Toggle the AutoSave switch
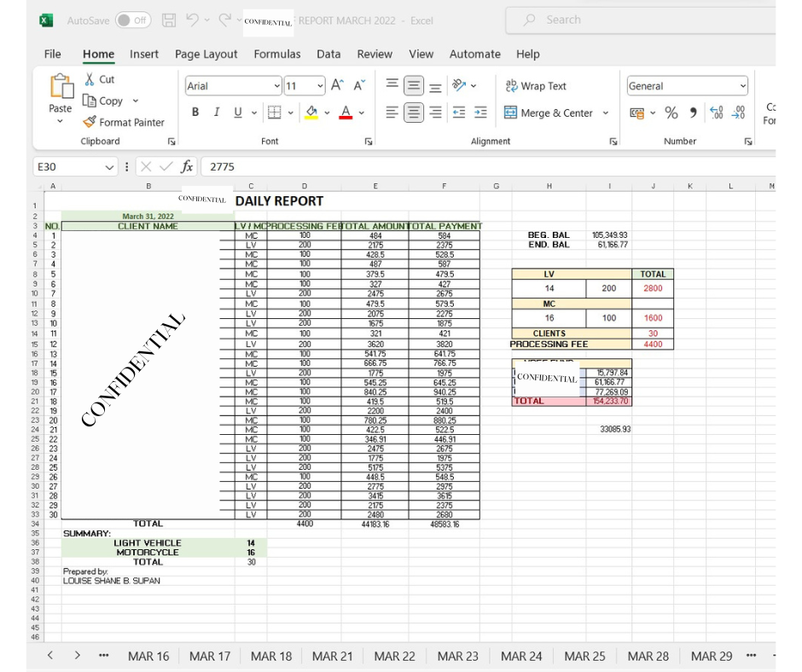Screen dimensions: 802x672 [132, 20]
